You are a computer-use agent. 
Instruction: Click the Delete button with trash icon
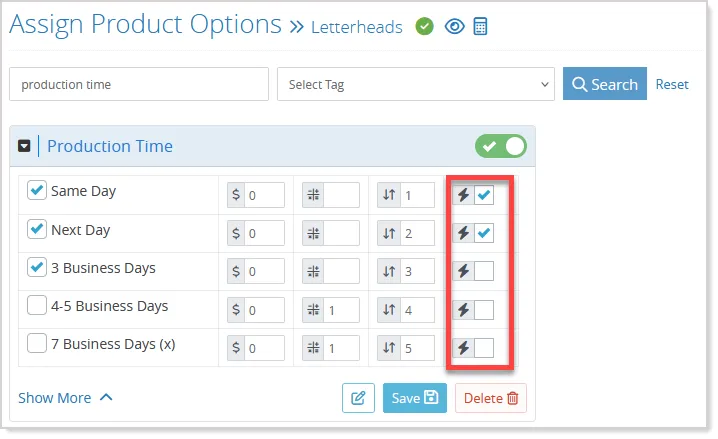pos(491,398)
